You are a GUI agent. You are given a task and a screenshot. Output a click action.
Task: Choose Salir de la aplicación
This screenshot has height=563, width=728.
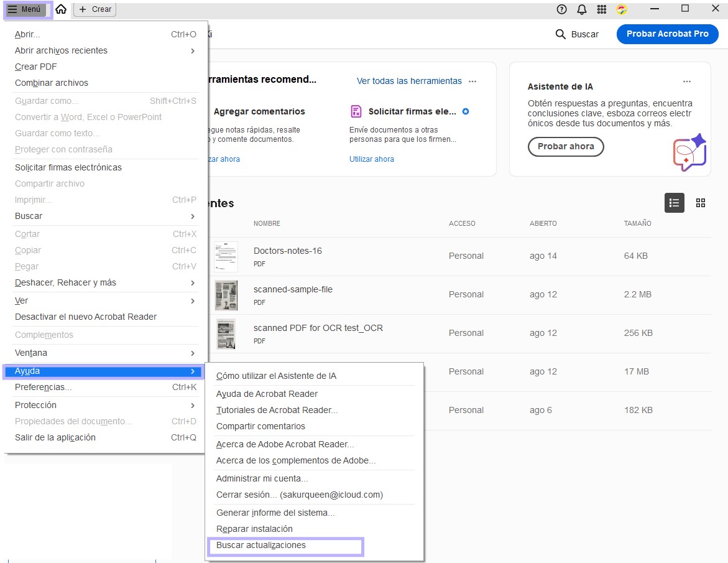(106, 438)
